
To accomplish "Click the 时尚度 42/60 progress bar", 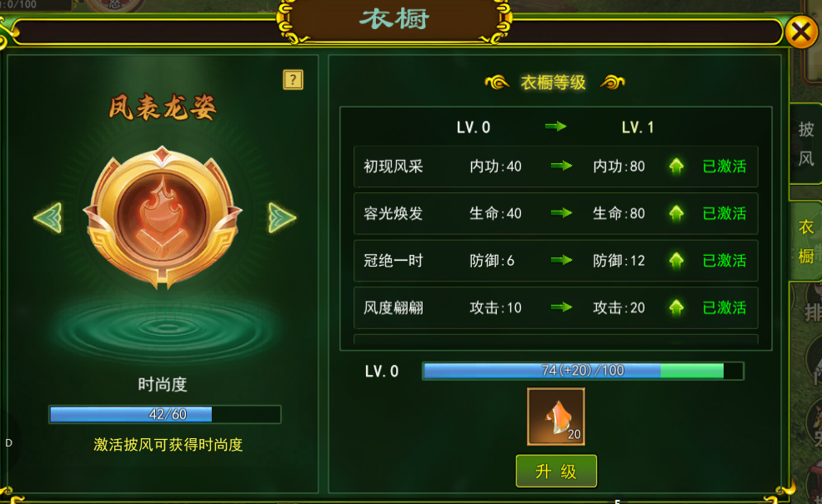I will point(165,414).
